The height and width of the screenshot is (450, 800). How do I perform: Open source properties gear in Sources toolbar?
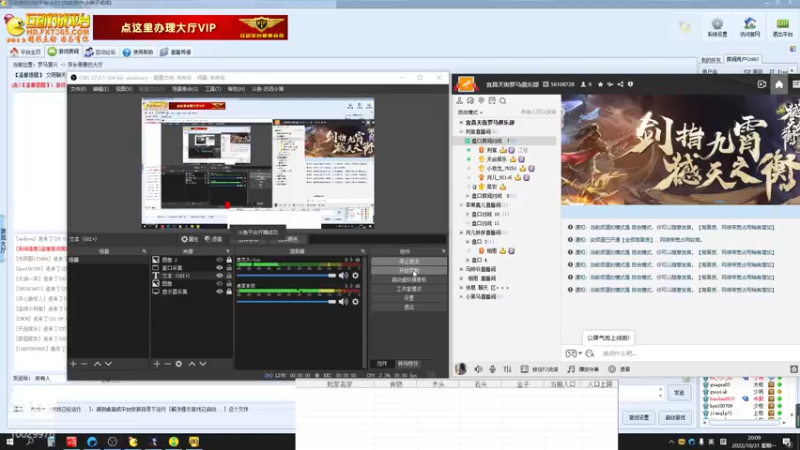(x=179, y=364)
